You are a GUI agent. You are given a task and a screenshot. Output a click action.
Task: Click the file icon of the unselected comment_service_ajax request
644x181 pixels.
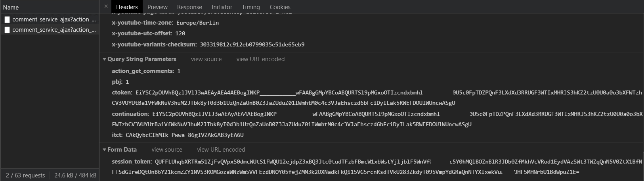pyautogui.click(x=7, y=19)
